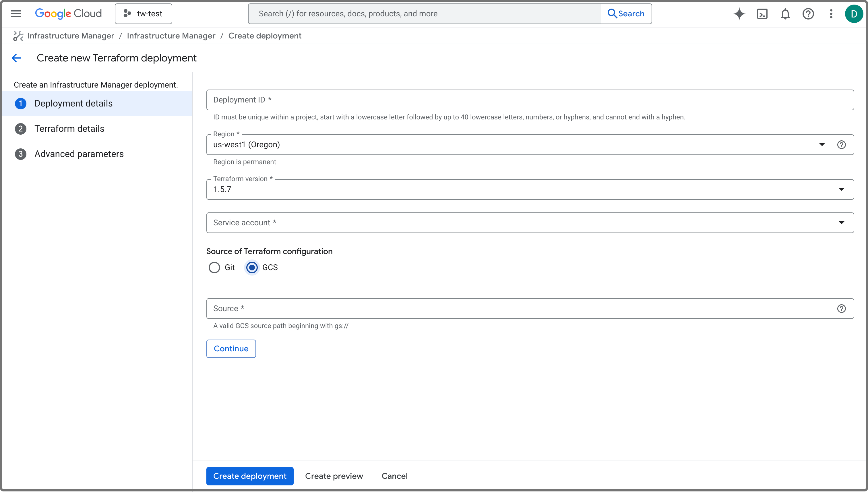Go to the Terraform details step
Viewport: 868px width, 492px height.
[x=69, y=128]
